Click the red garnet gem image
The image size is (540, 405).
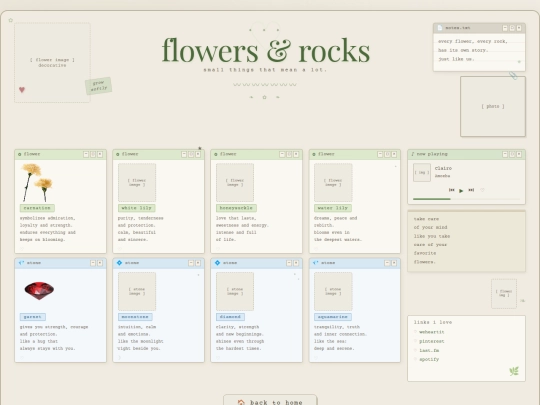pyautogui.click(x=39, y=291)
